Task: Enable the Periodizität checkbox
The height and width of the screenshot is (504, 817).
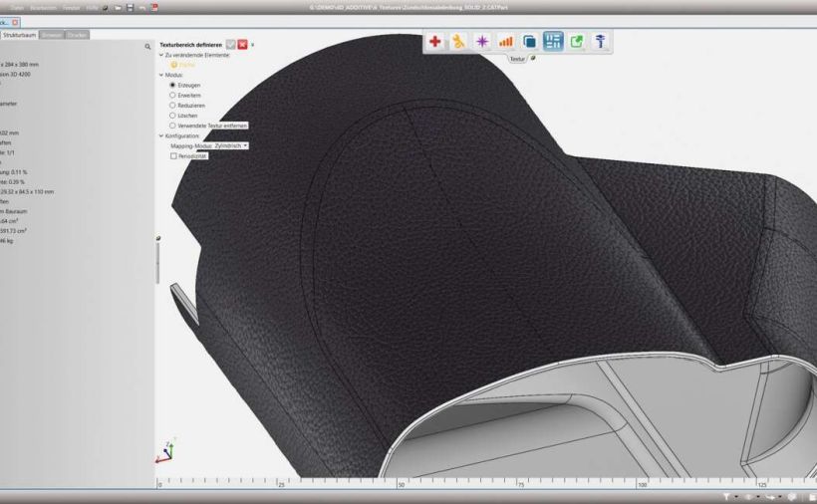Action: (172, 155)
